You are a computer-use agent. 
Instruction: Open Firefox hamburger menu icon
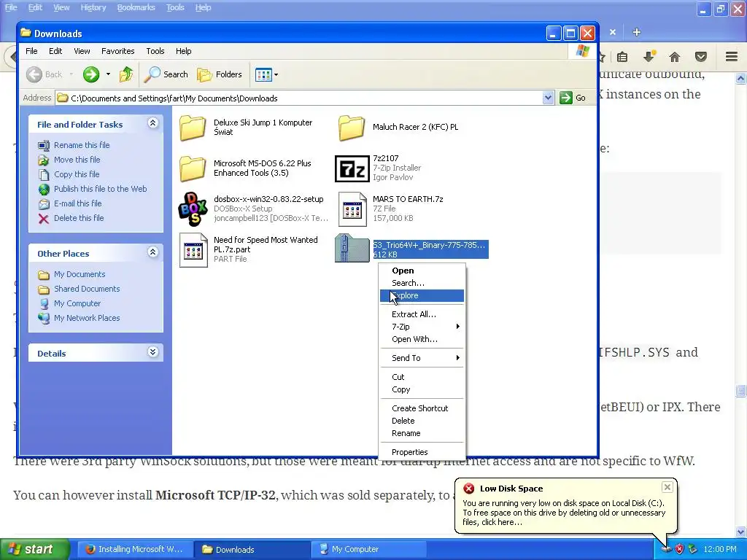(732, 57)
